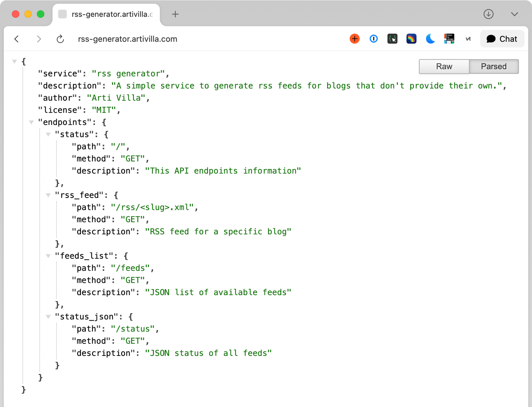The height and width of the screenshot is (407, 532).
Task: Open the Chat panel
Action: pyautogui.click(x=502, y=39)
